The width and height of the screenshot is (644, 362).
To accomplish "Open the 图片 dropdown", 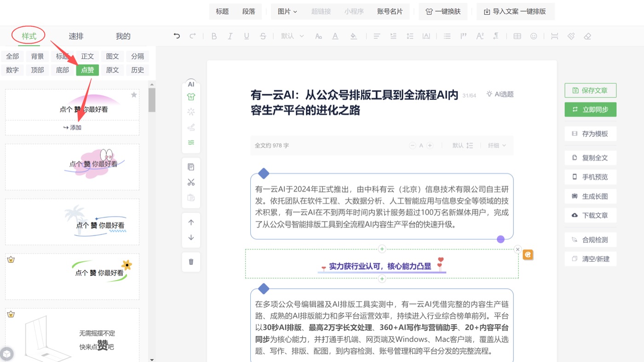I will (x=287, y=12).
